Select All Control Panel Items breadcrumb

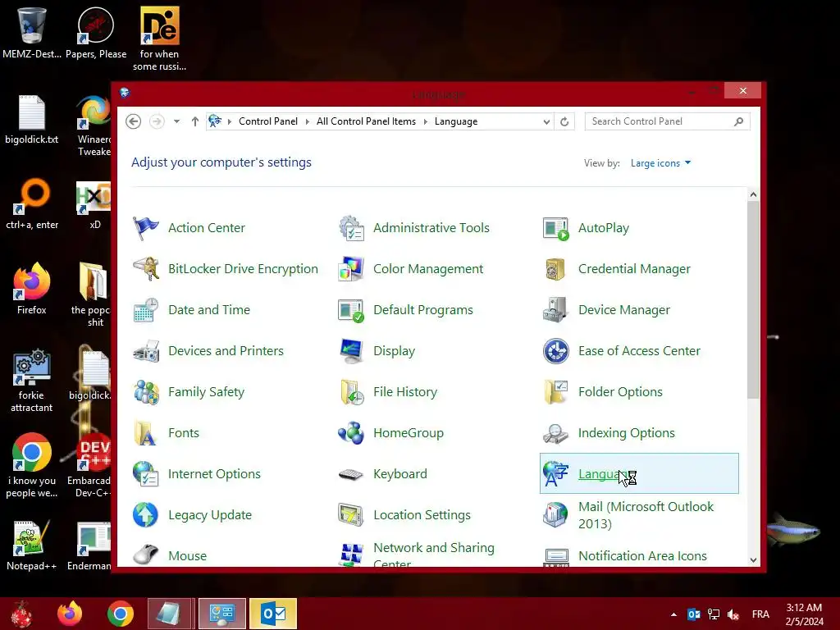click(366, 121)
